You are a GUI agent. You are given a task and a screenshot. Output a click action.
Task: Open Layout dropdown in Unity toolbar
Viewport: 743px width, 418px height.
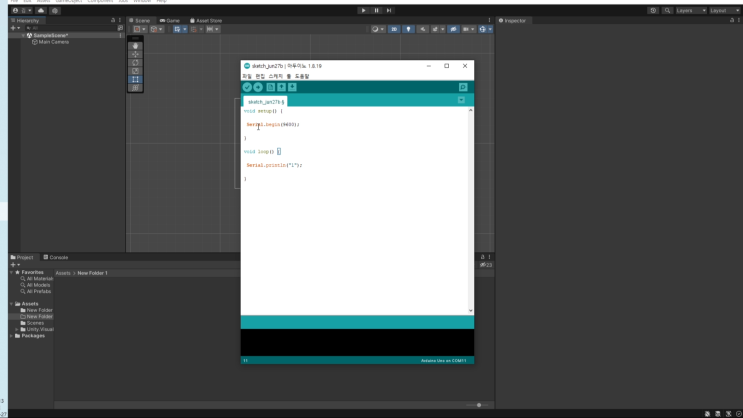[725, 10]
